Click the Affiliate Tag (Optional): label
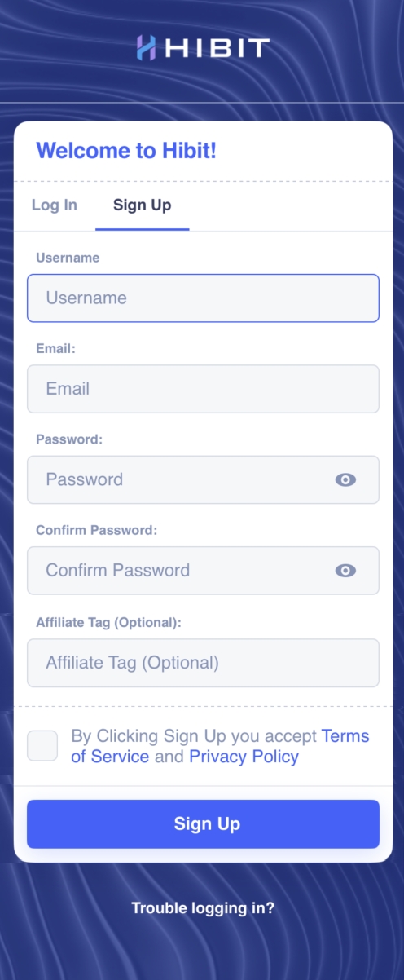 108,622
